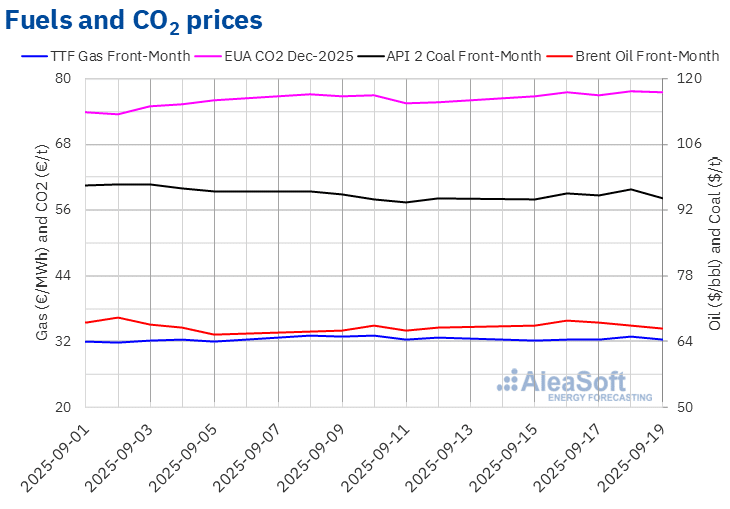The height and width of the screenshot is (509, 730).
Task: Click the Fuels and CO2 prices title
Action: click(x=134, y=21)
